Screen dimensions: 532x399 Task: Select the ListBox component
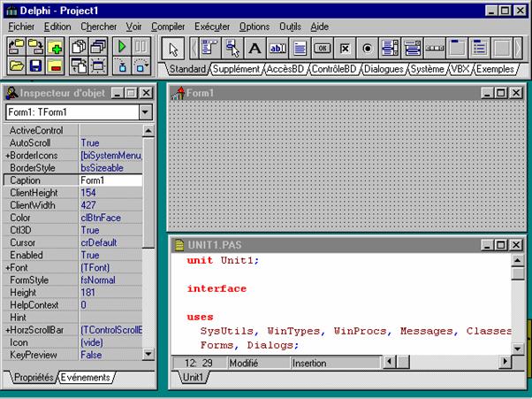[x=390, y=49]
